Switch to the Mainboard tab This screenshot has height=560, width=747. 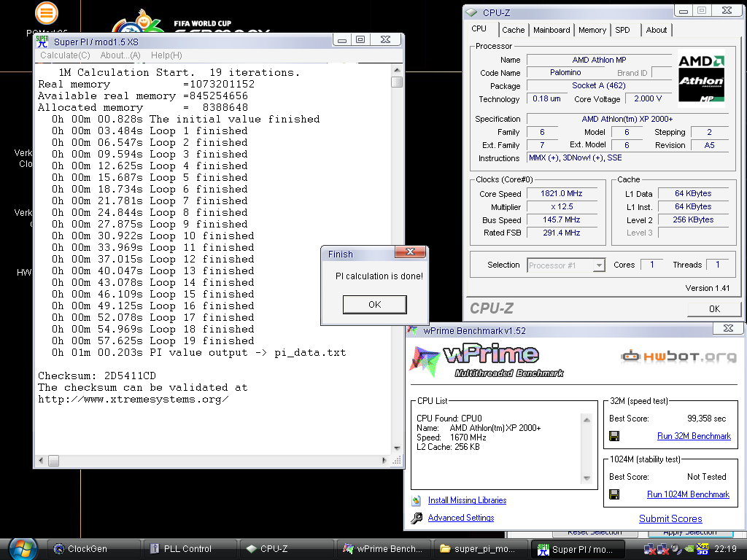coord(551,30)
